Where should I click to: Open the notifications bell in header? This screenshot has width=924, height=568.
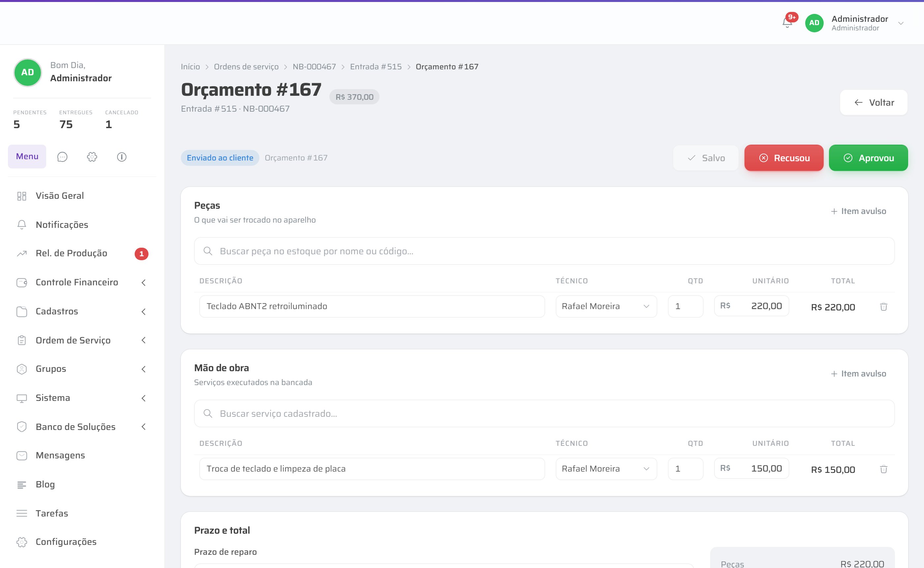coord(787,23)
